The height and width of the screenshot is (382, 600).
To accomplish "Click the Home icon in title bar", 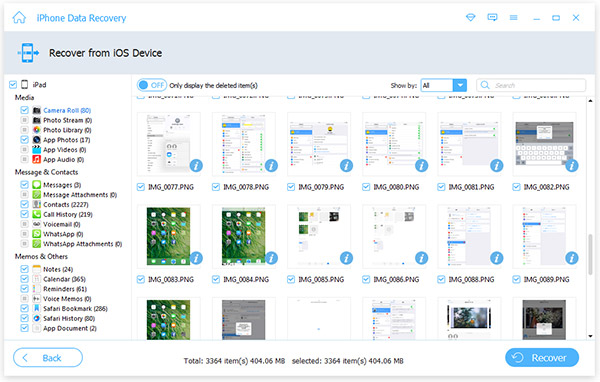I will 19,18.
